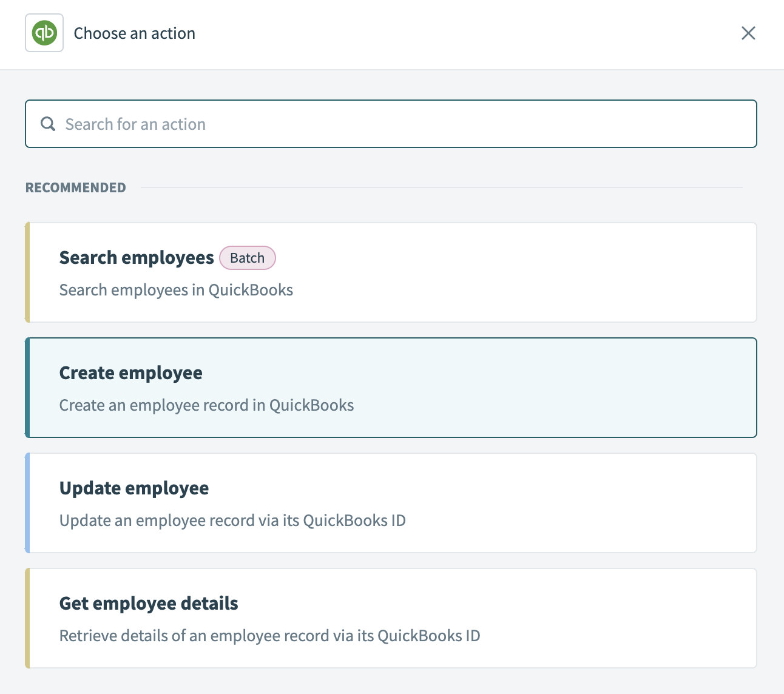Click 'Update an employee record' description text
The width and height of the screenshot is (784, 694).
pyautogui.click(x=232, y=520)
